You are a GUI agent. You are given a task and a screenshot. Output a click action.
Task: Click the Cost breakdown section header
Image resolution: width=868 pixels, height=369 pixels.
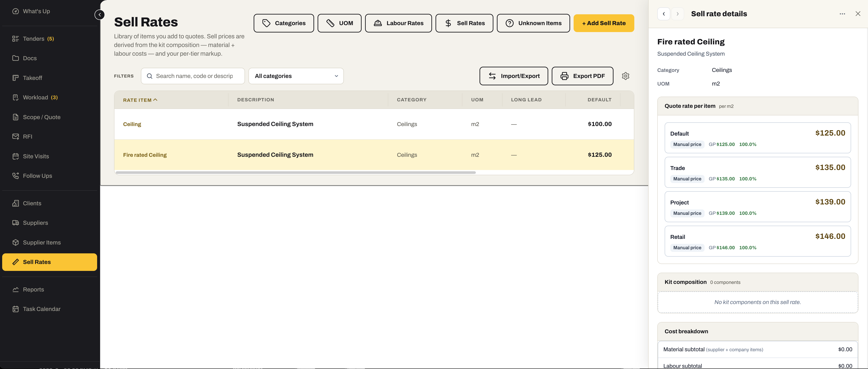click(x=757, y=331)
